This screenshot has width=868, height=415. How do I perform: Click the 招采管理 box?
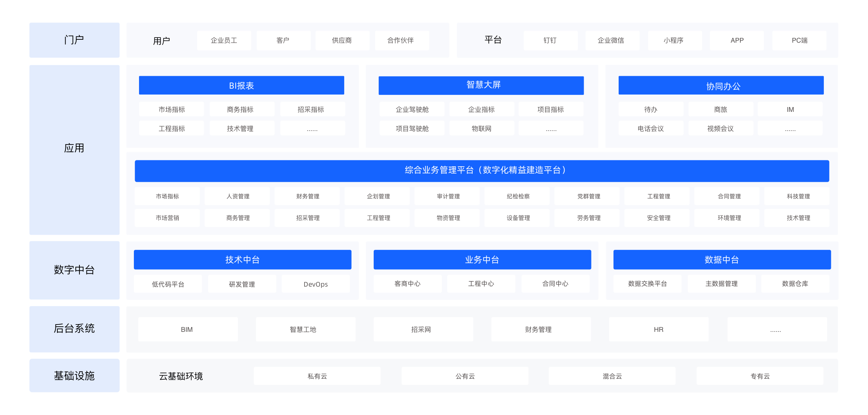click(307, 218)
